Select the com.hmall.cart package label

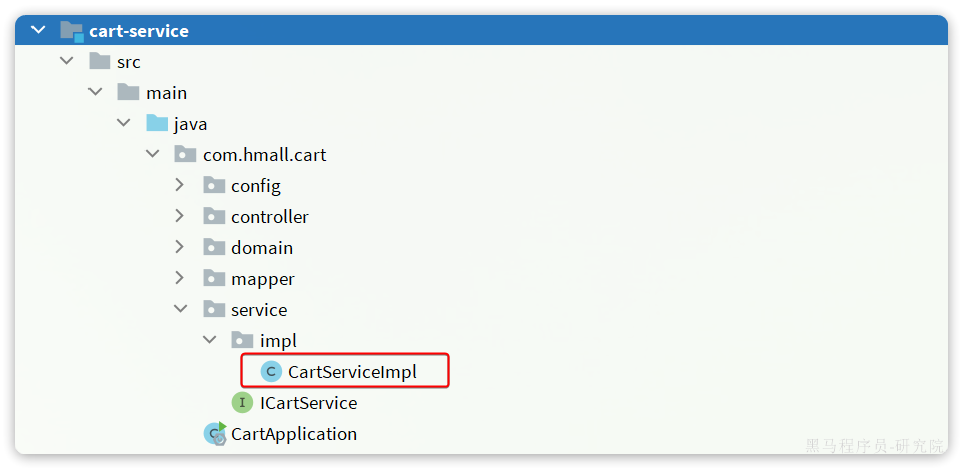point(265,155)
